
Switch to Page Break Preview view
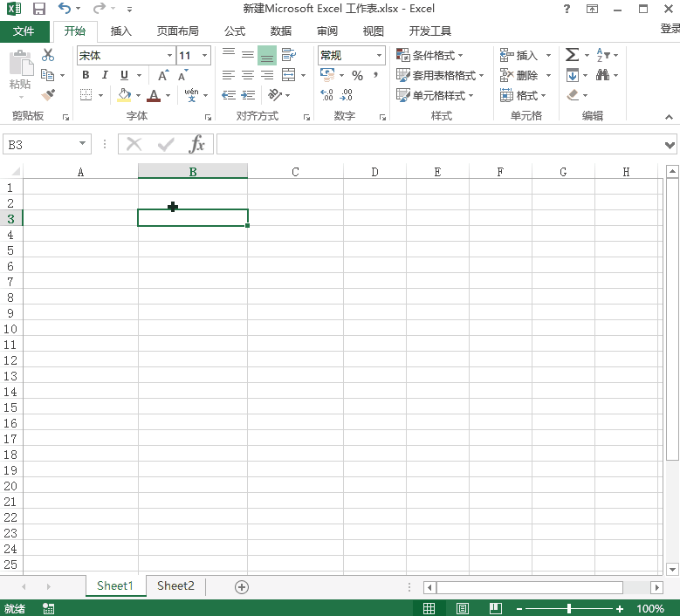(x=495, y=608)
